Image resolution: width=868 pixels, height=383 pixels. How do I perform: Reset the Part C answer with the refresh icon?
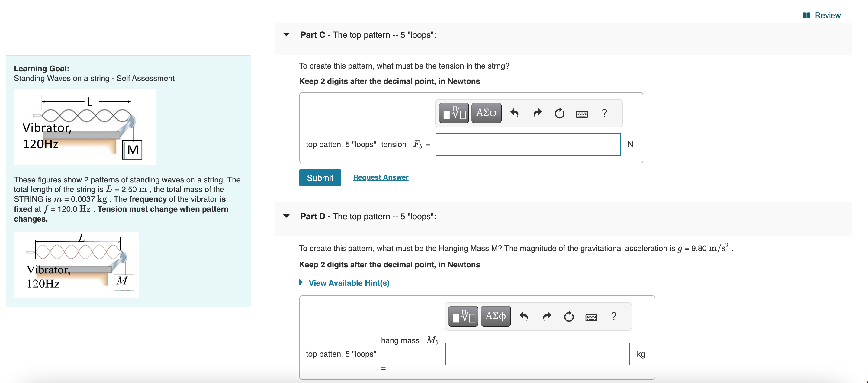559,114
